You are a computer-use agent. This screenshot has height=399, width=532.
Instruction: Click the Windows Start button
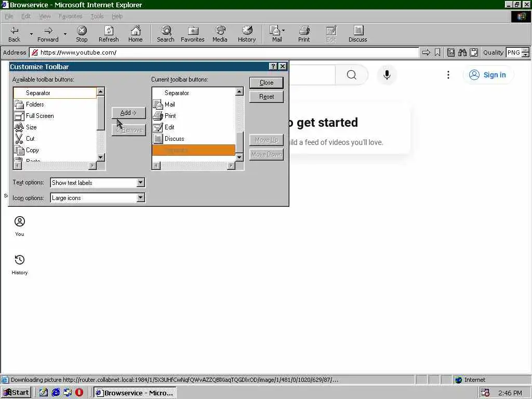[x=16, y=393]
